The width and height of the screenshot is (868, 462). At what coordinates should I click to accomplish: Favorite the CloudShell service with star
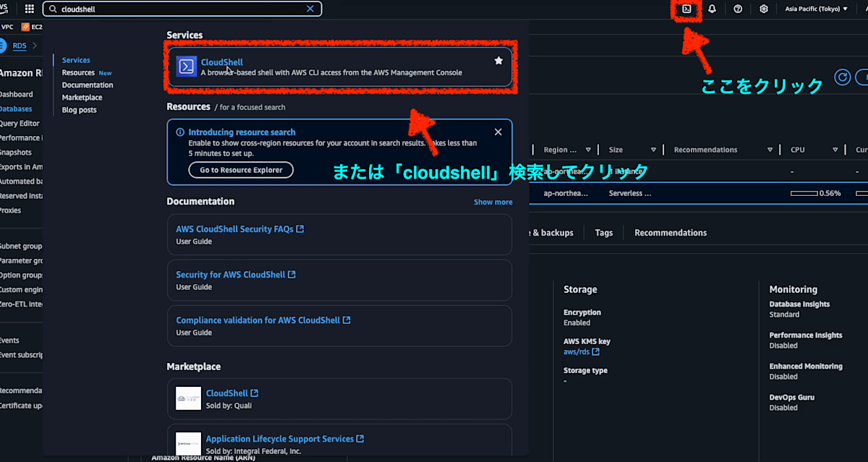498,61
